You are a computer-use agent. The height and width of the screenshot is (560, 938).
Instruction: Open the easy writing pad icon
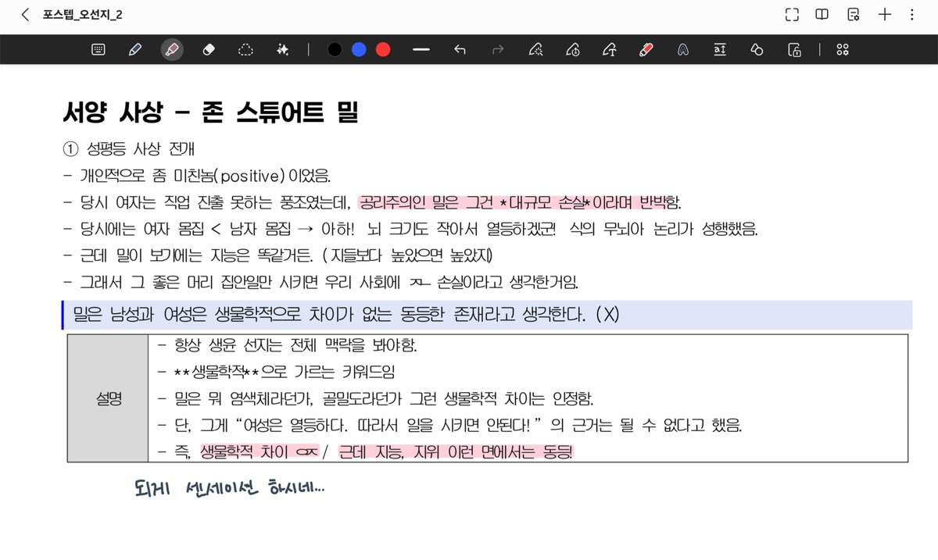[719, 50]
